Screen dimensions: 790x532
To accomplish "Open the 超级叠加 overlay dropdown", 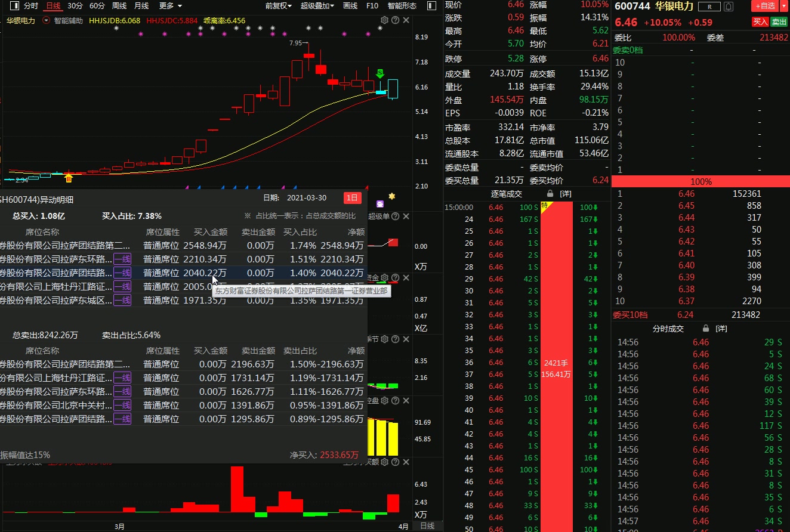I will point(318,6).
